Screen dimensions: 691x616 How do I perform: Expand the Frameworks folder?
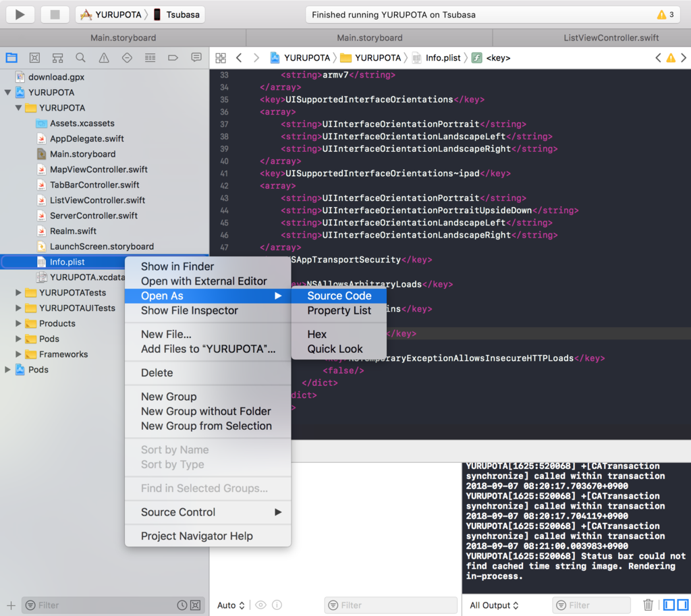tap(18, 354)
